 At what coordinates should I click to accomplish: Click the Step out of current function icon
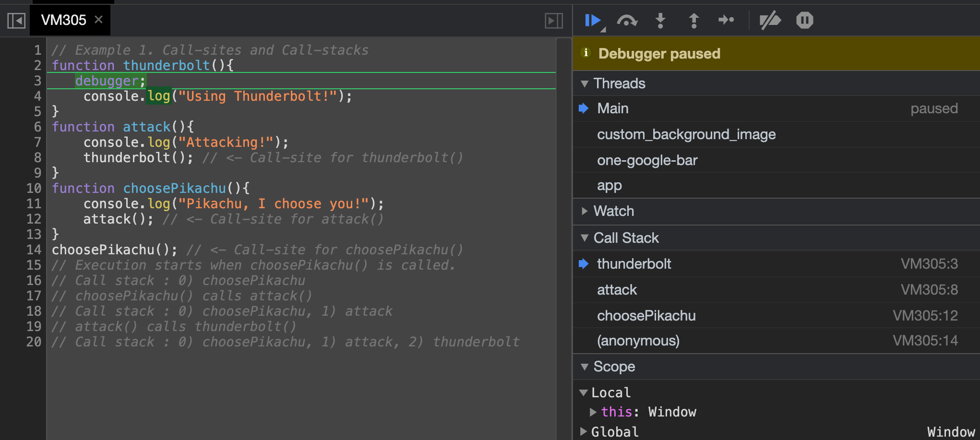[693, 20]
